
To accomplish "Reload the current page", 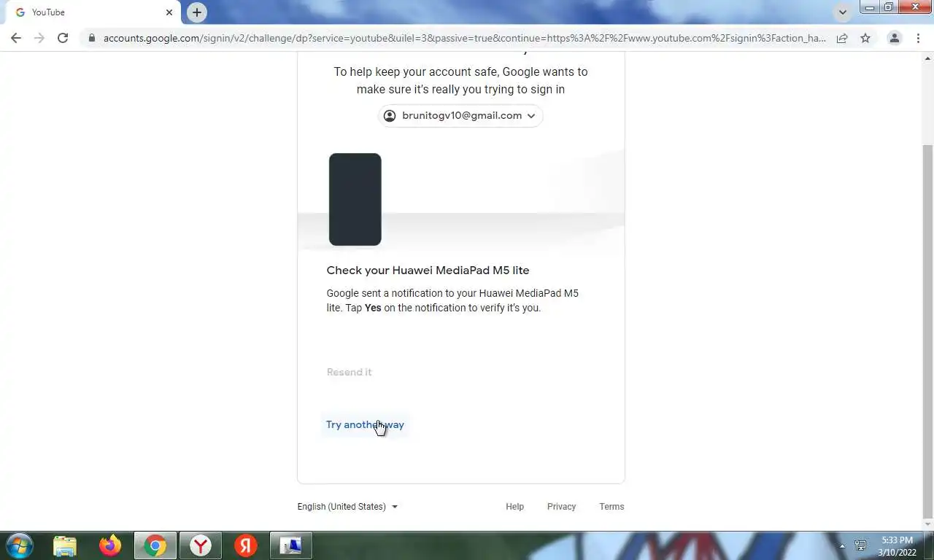I will 63,38.
